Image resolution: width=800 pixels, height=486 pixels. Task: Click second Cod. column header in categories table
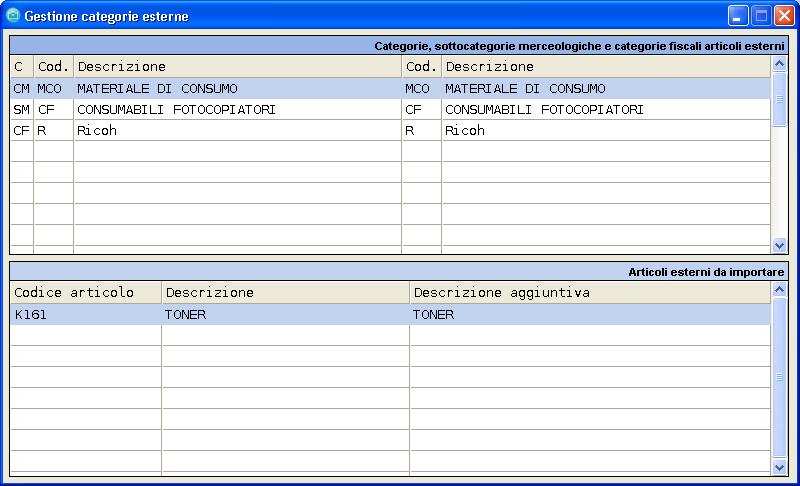coord(421,66)
